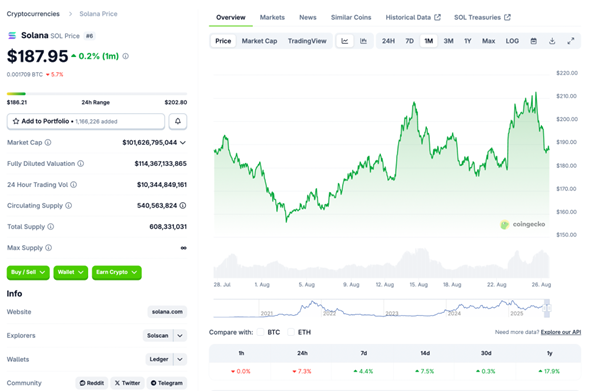Click info icon after circulating supply value
602x391 pixels.
[183, 205]
